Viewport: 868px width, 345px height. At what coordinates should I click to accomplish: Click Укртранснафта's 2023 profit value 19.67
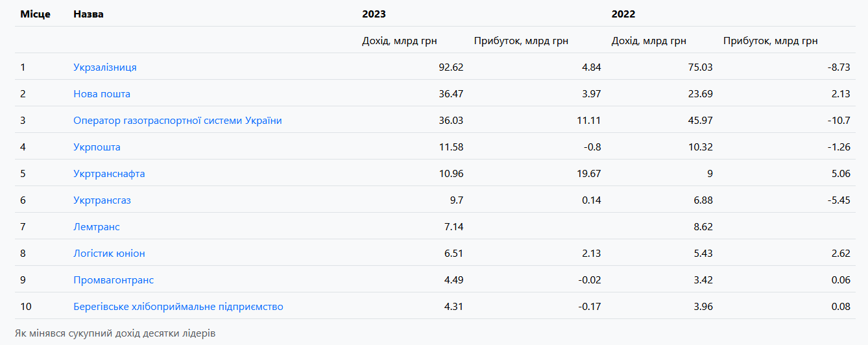(x=588, y=174)
